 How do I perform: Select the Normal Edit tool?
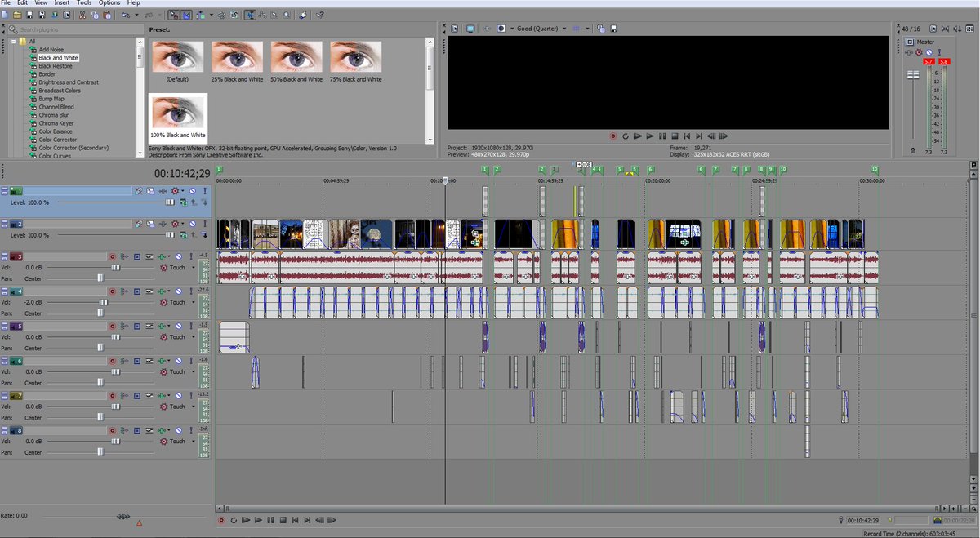[x=249, y=15]
